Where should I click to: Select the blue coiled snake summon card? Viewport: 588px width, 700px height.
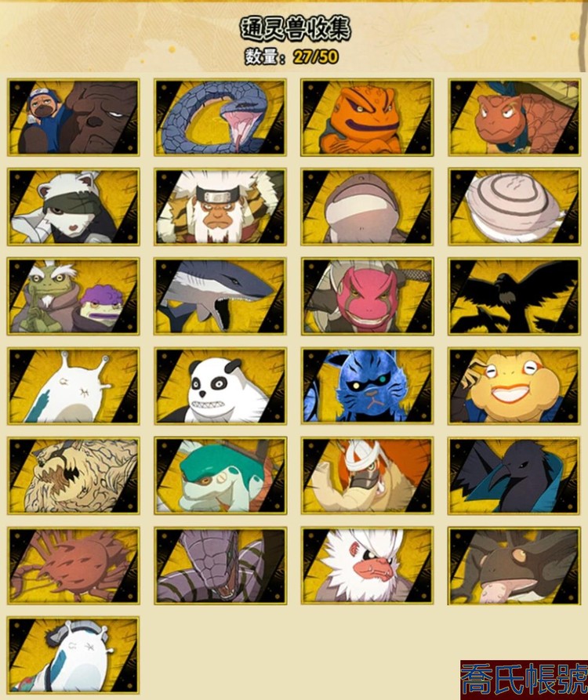pyautogui.click(x=220, y=118)
